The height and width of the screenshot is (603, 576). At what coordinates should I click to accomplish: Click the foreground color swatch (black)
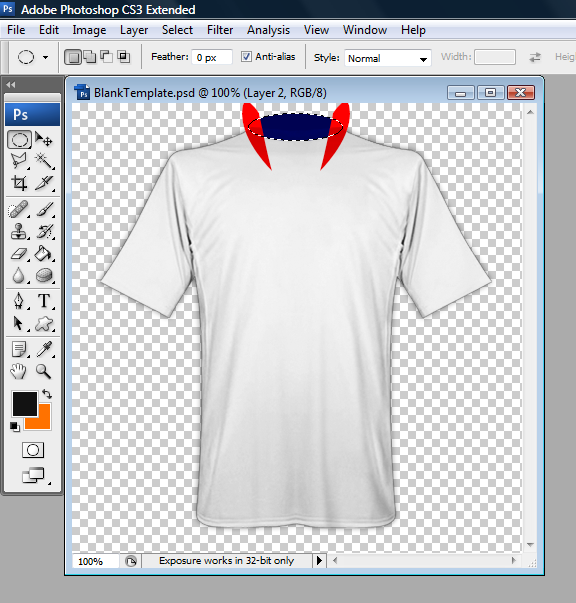(25, 404)
